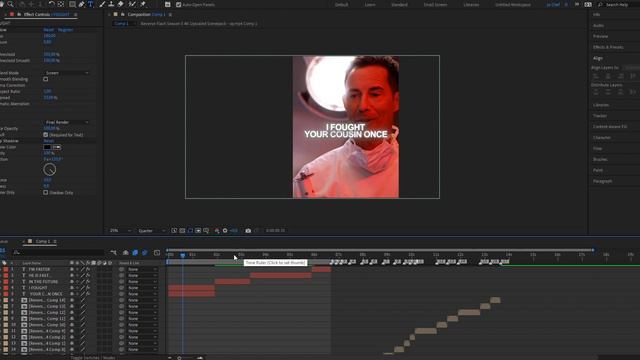Select the Zoom tool in the toolbar
640x360 pixels.
(11, 4)
